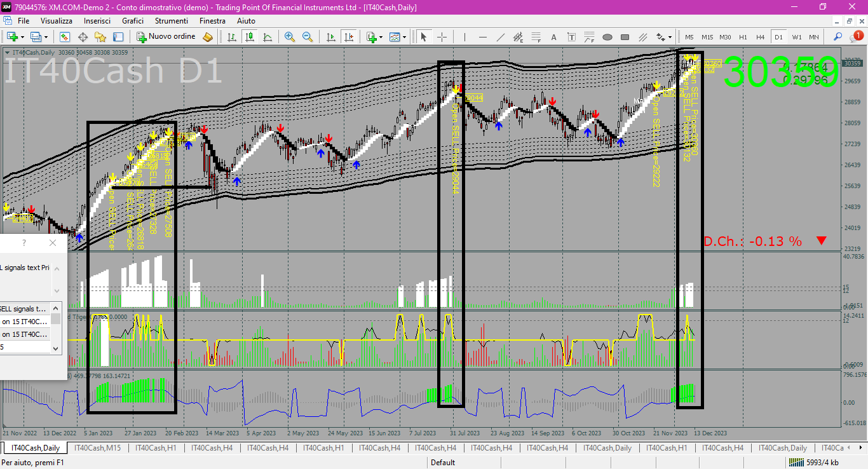Switch to M5 timeframe
The width and height of the screenshot is (868, 469).
[x=689, y=37]
